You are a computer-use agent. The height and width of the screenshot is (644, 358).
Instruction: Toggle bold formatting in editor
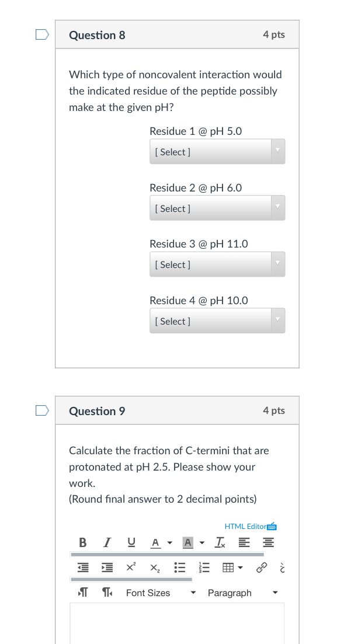tap(82, 542)
